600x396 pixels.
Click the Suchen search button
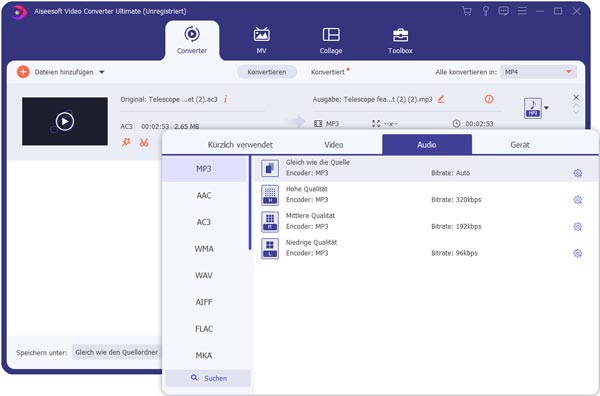(208, 378)
